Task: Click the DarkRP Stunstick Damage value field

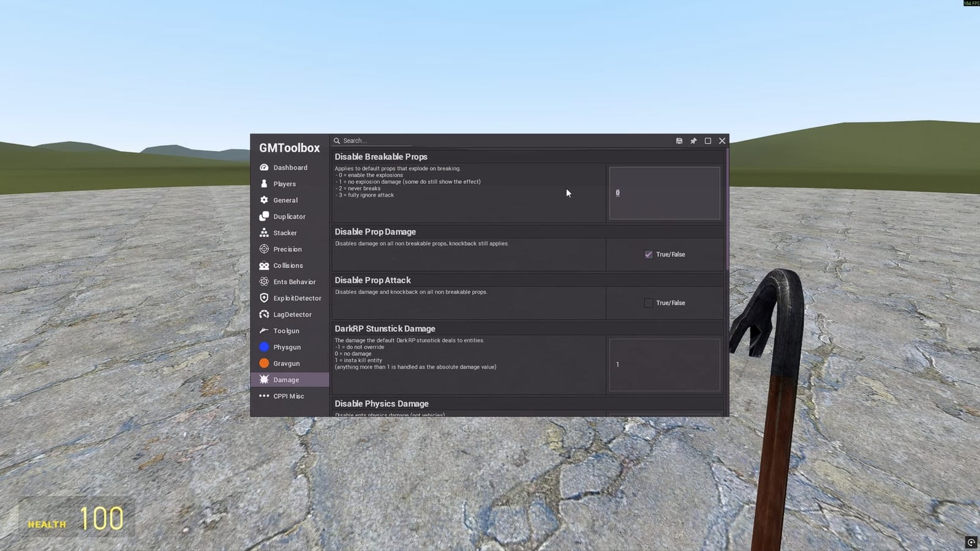Action: tap(665, 365)
